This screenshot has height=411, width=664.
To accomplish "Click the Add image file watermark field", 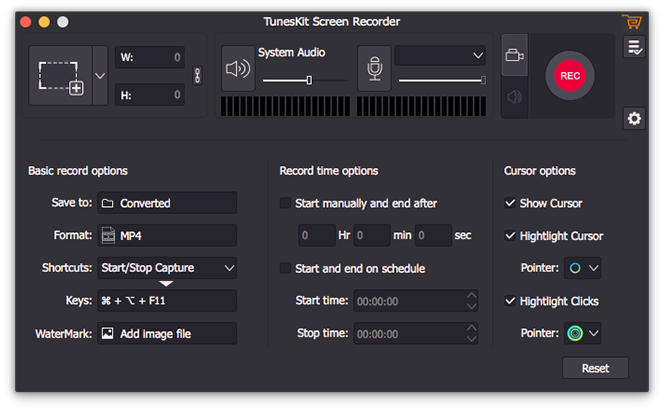I will tap(167, 334).
